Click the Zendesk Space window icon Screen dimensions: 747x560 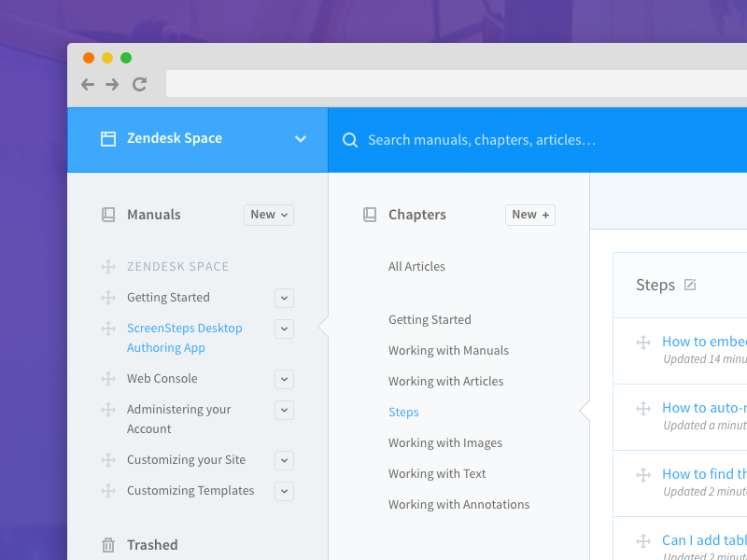[x=108, y=139]
